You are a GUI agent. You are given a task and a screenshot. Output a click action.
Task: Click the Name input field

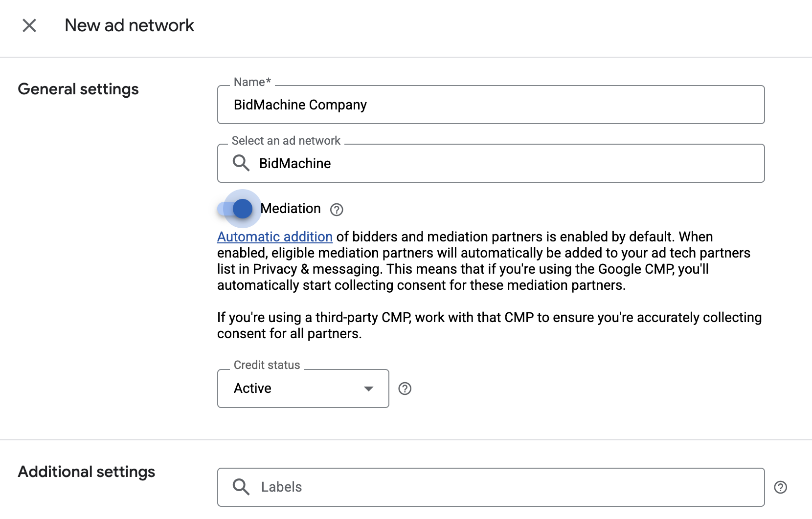tap(491, 105)
